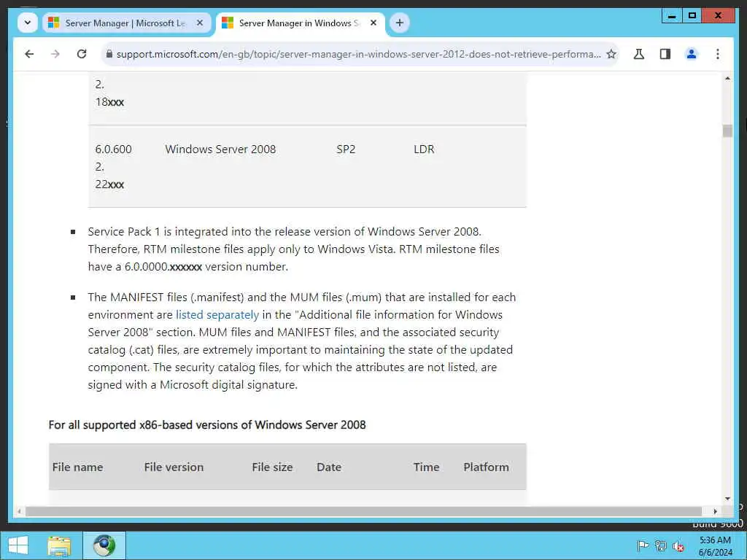Open the clock showing 5:36 AM
Viewport: 747px width, 560px height.
click(x=715, y=545)
